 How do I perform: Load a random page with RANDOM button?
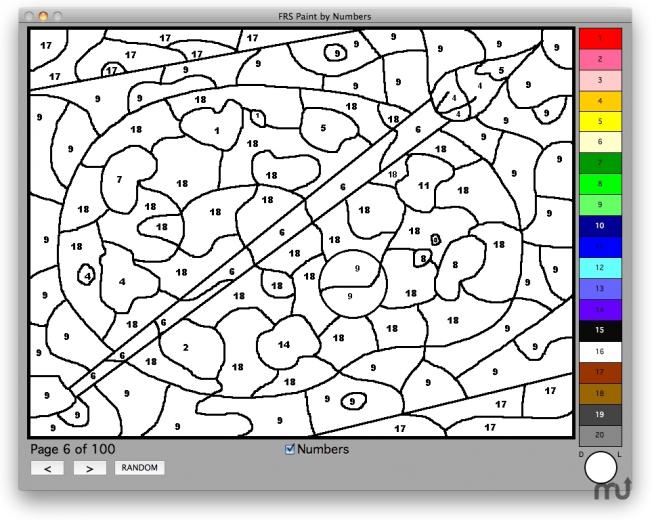pos(139,468)
